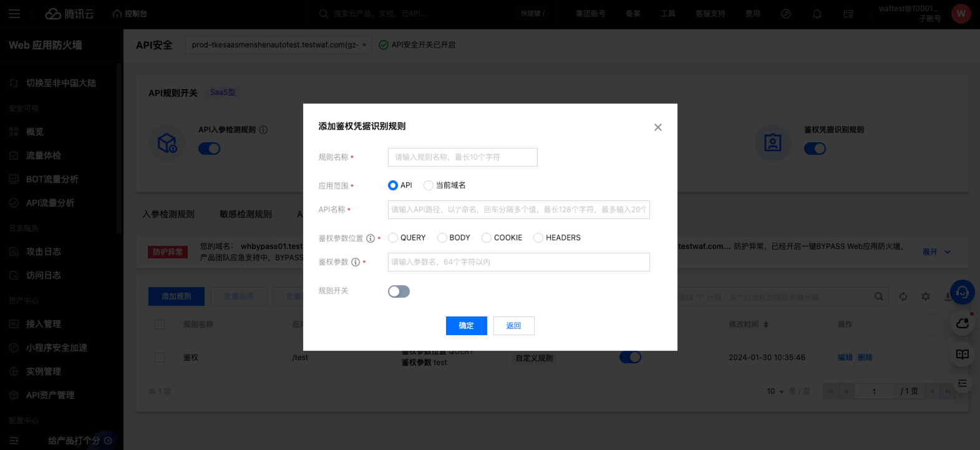
Task: Open the hamburger menu at top left
Action: pos(14,14)
